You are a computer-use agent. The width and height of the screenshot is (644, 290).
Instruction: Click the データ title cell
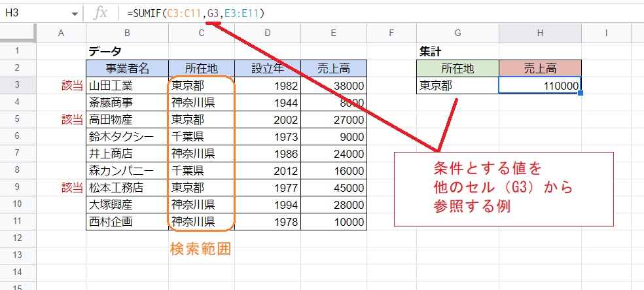[x=128, y=51]
